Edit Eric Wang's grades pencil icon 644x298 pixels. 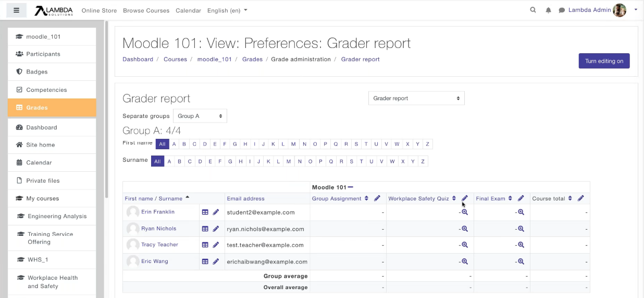coord(216,262)
